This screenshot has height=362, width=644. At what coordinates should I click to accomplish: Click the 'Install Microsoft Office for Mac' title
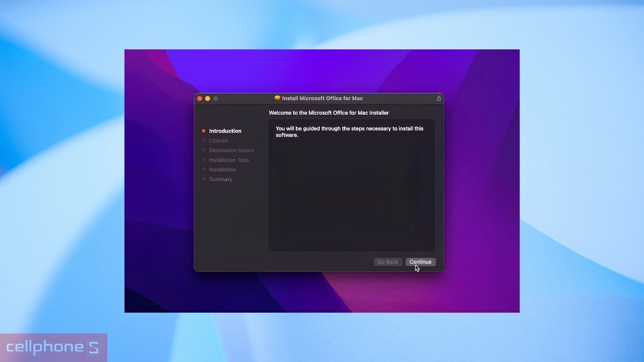pos(323,98)
